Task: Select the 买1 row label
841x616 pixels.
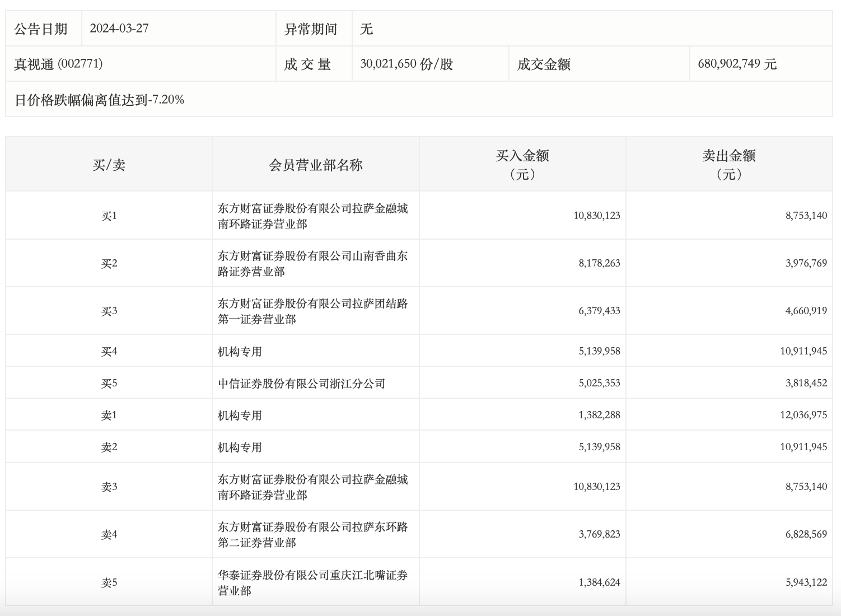Action: pyautogui.click(x=109, y=216)
